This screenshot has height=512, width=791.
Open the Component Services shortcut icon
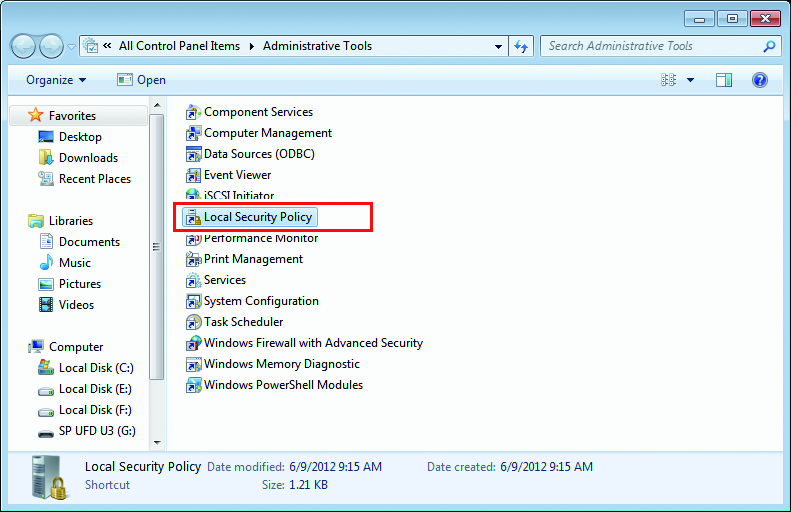click(194, 112)
